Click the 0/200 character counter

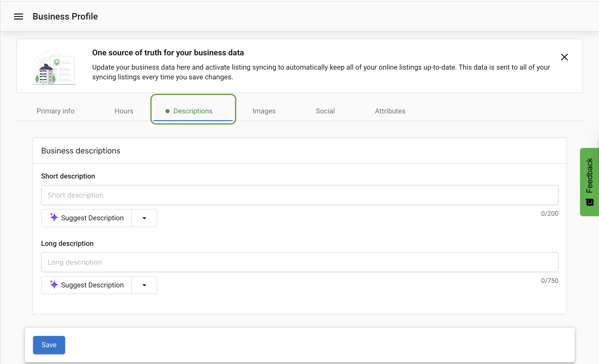550,213
